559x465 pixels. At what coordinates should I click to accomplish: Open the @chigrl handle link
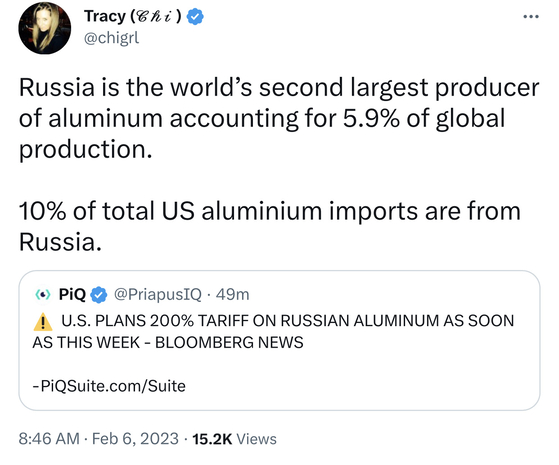[111, 37]
